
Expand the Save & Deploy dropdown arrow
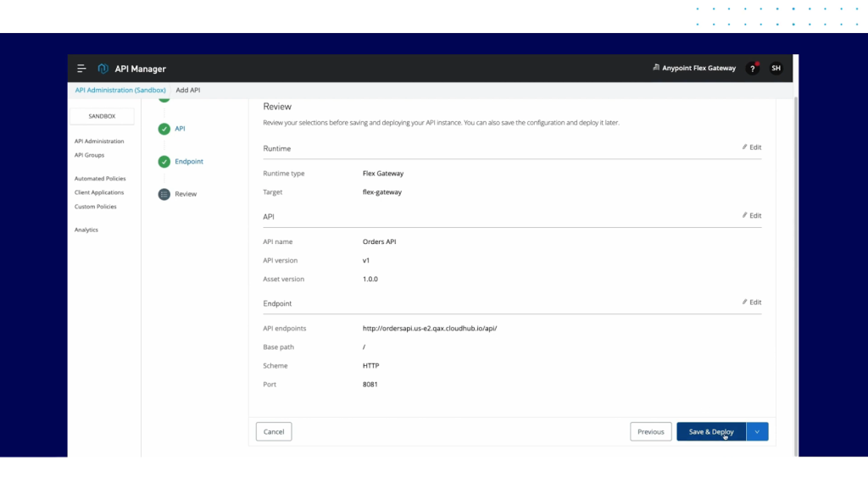pos(757,432)
